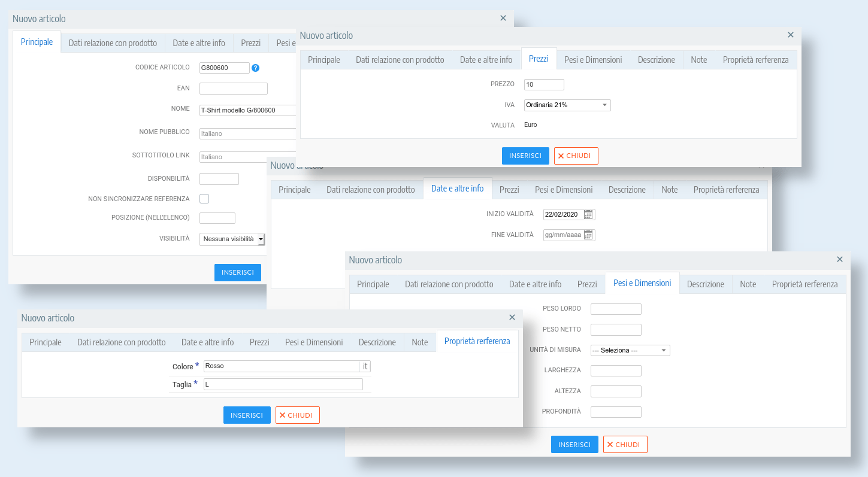This screenshot has width=868, height=477.
Task: Click Chiudi below the Taglia field
Action: [x=297, y=415]
